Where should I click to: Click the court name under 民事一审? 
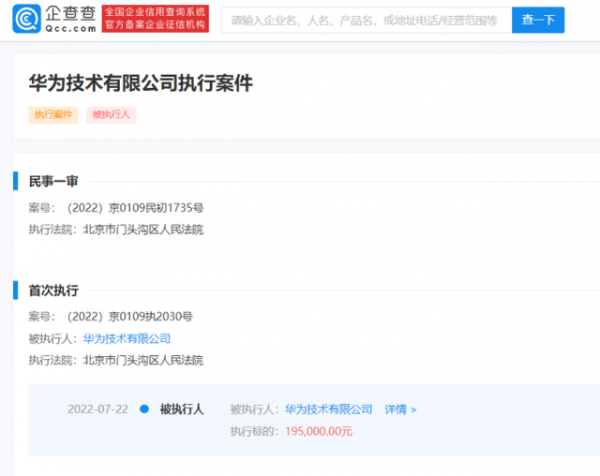(143, 230)
